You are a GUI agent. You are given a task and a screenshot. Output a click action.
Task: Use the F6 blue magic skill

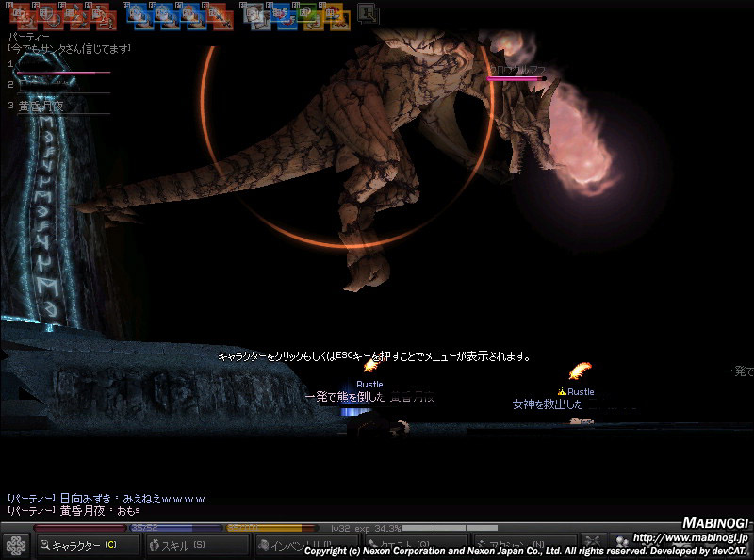(167, 17)
